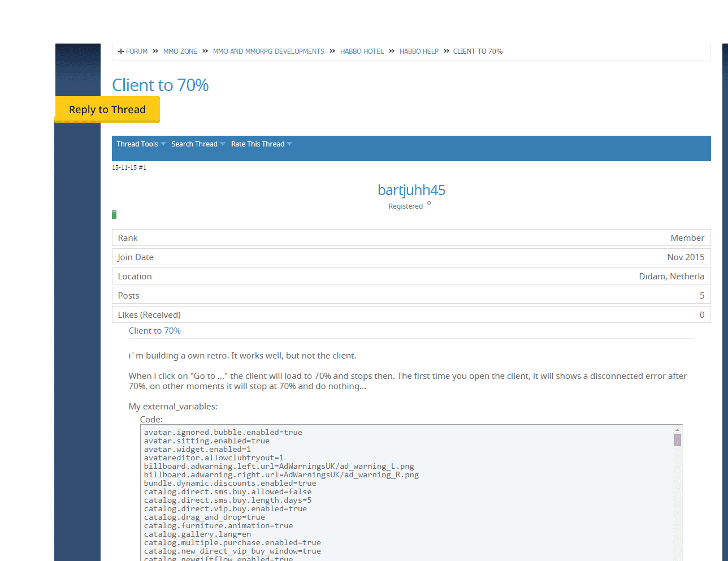The height and width of the screenshot is (561, 728).
Task: Expand the Thread Tools dropdown arrow
Action: (163, 144)
